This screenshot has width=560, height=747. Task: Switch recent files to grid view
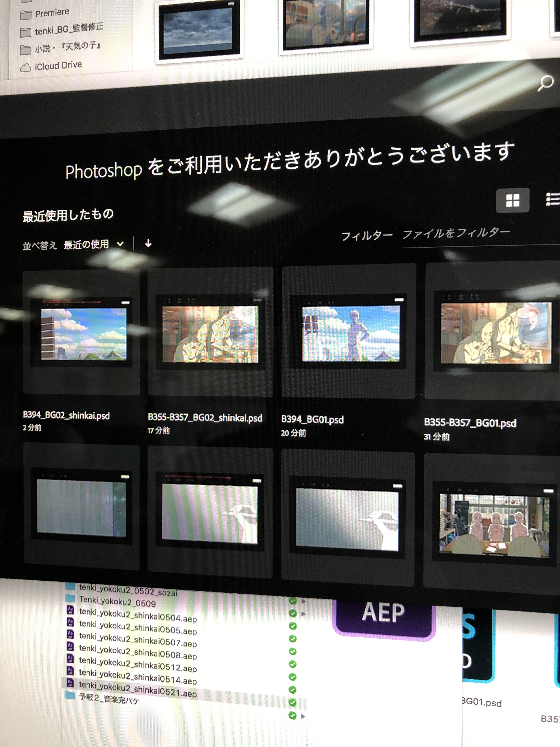coord(512,200)
